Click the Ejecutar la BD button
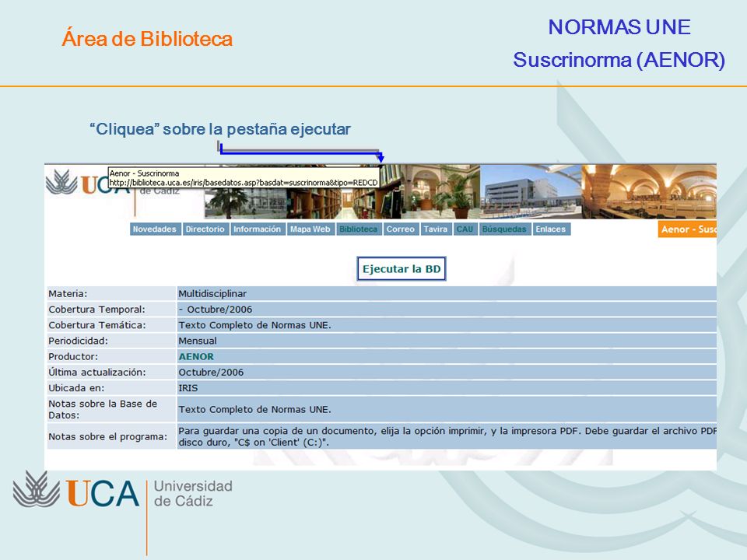Image resolution: width=747 pixels, height=560 pixels. (x=402, y=269)
